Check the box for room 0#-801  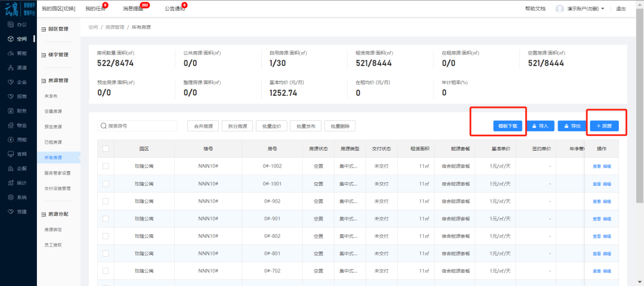tap(106, 254)
